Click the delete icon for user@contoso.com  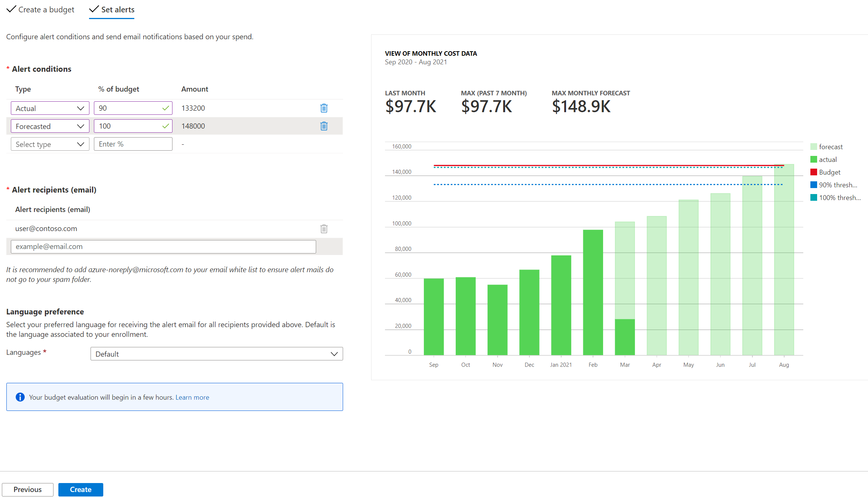324,228
